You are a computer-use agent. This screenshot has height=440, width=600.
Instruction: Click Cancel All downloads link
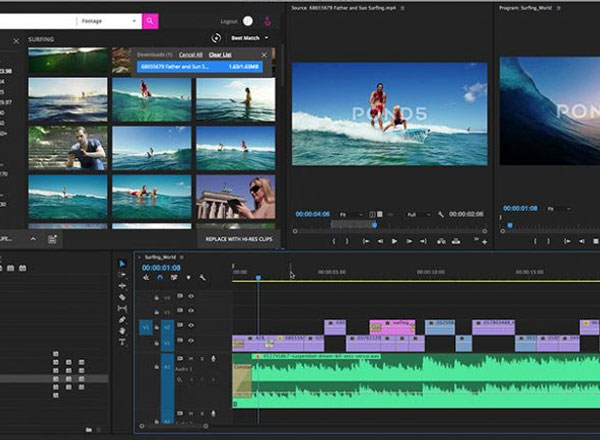(x=191, y=55)
